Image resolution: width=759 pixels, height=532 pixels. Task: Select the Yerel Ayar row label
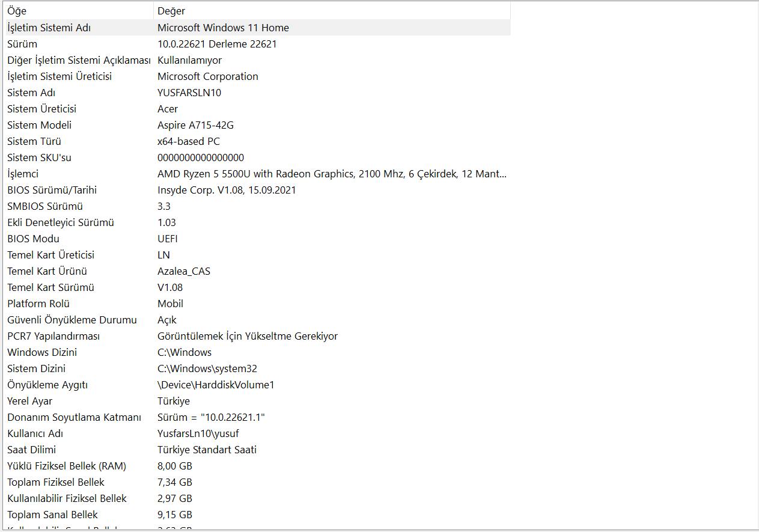pyautogui.click(x=29, y=401)
